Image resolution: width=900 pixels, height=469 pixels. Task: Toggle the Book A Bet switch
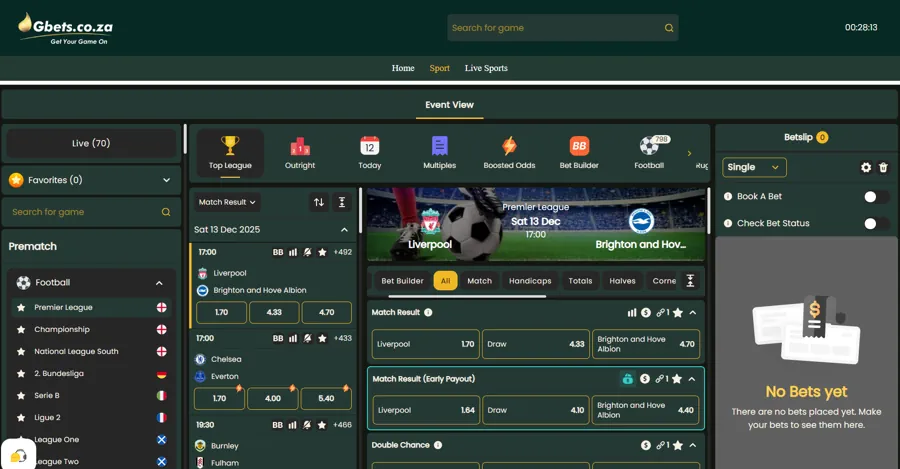tap(875, 197)
